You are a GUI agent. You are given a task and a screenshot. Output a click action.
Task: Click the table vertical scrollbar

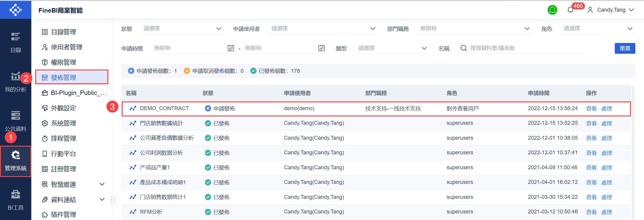633,153
